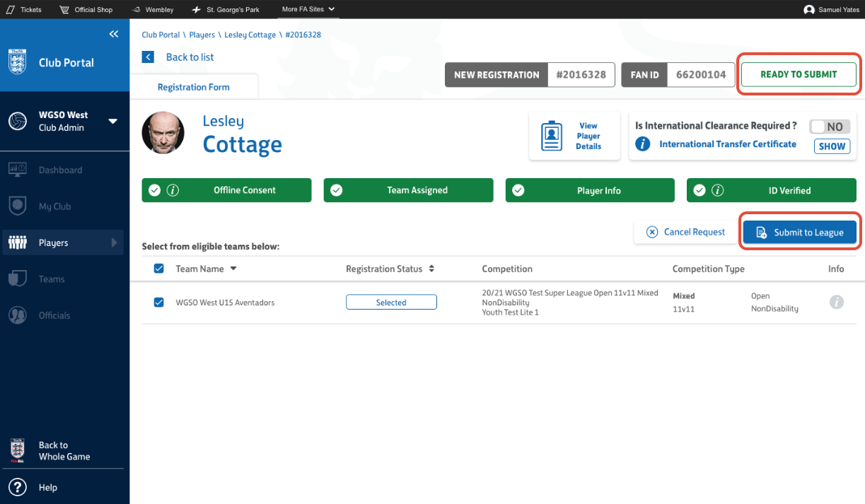
Task: Open the Dashboard menu item
Action: (x=60, y=170)
